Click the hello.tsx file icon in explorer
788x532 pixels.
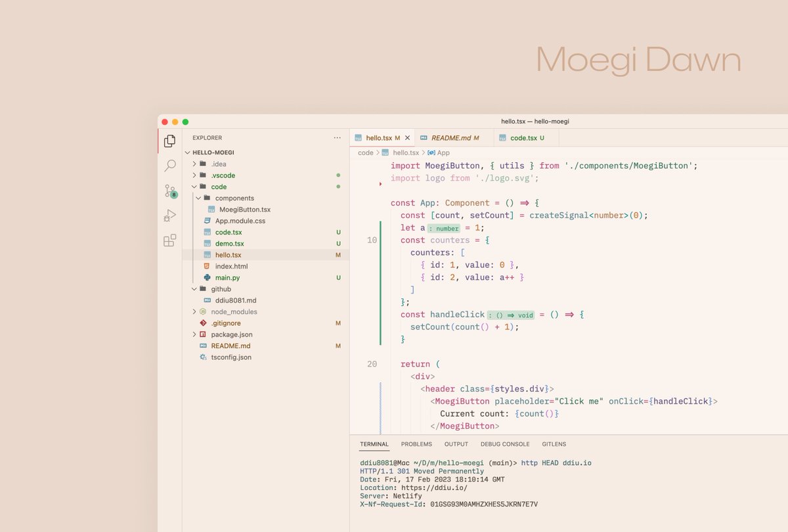point(207,255)
